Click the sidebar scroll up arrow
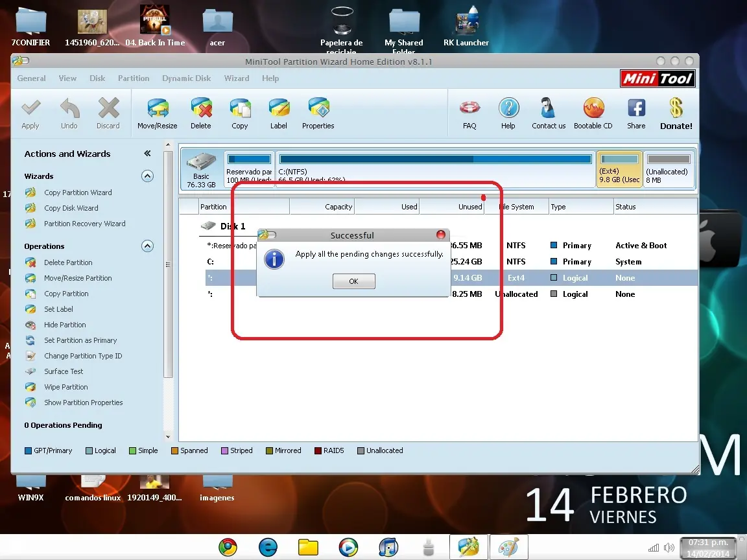 point(168,145)
